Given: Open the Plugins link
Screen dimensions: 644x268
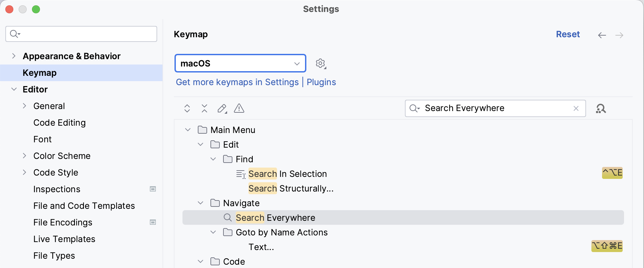Looking at the screenshot, I should [x=321, y=82].
